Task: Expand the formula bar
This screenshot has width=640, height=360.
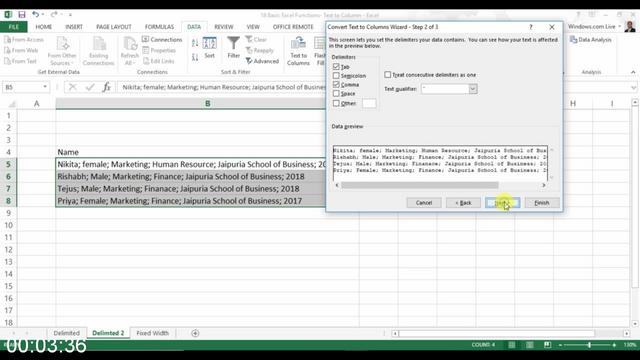Action: 633,87
